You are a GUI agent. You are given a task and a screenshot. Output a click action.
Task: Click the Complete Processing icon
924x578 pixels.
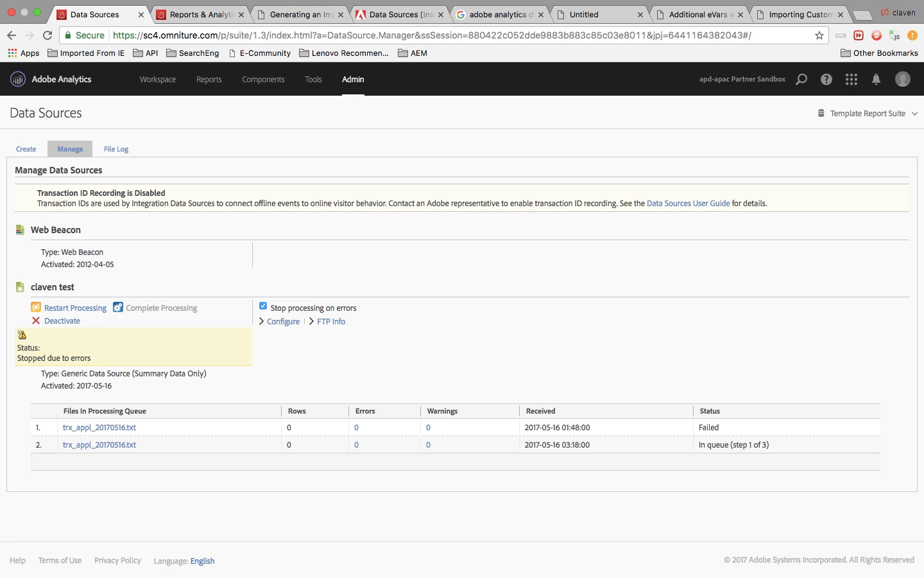[x=118, y=308]
